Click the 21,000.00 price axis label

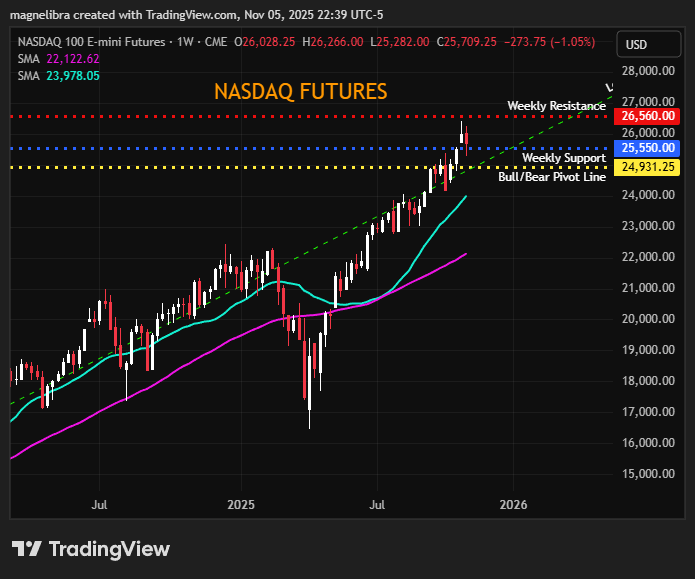point(648,288)
